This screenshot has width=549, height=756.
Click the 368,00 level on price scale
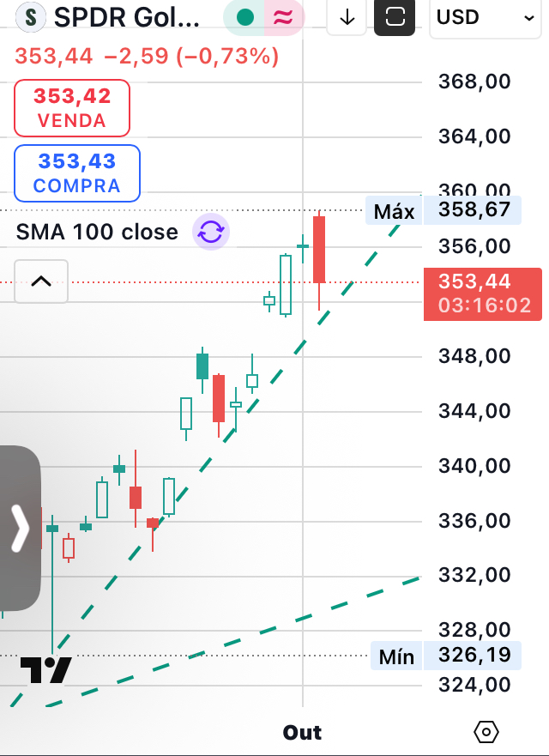pos(474,82)
